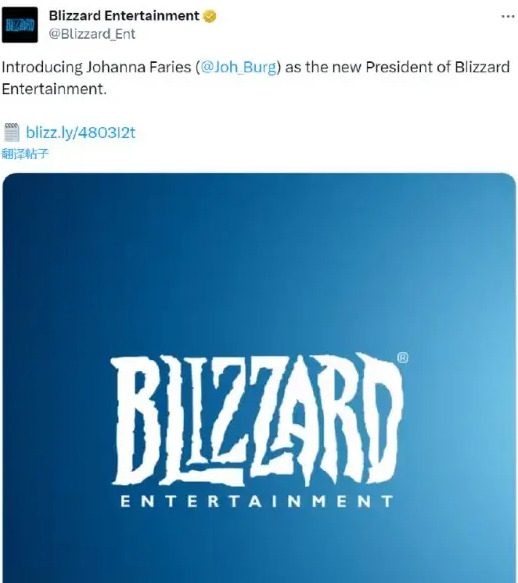Click the second-line word Entertainment. in post
This screenshot has width=518, height=583.
pos(54,89)
